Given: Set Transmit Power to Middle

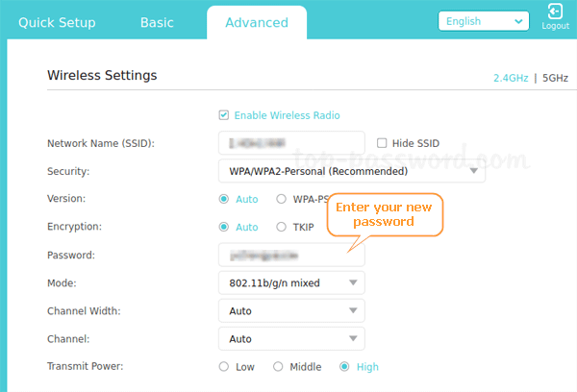Looking at the screenshot, I should point(278,366).
